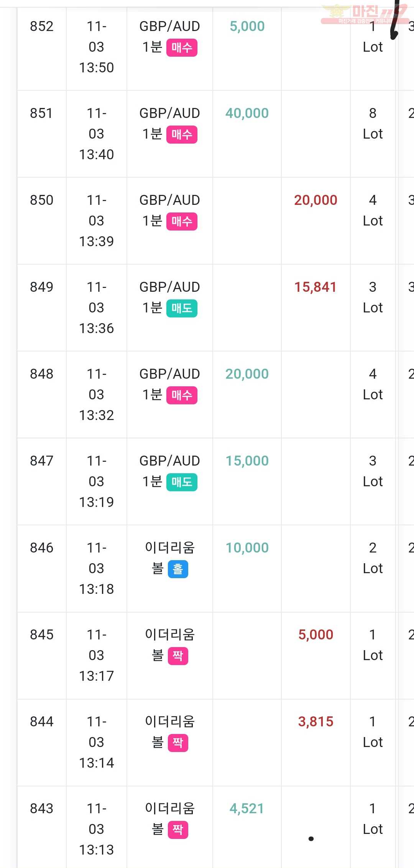Click the 매수 badge in row 848
Image resolution: width=414 pixels, height=868 pixels.
coord(182,395)
